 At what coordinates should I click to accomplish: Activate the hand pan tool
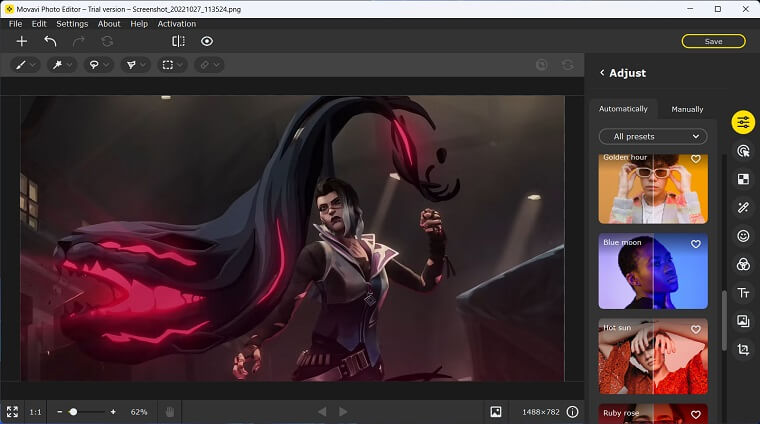point(170,412)
